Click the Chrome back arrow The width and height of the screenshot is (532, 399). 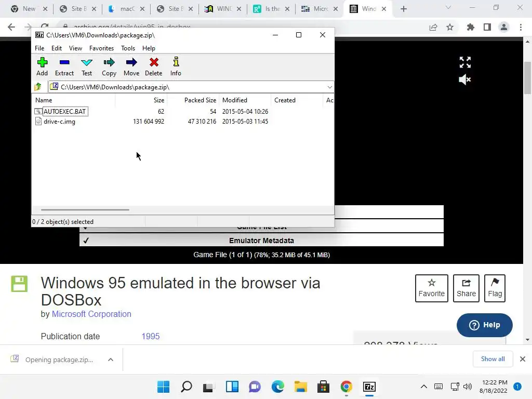(x=11, y=27)
